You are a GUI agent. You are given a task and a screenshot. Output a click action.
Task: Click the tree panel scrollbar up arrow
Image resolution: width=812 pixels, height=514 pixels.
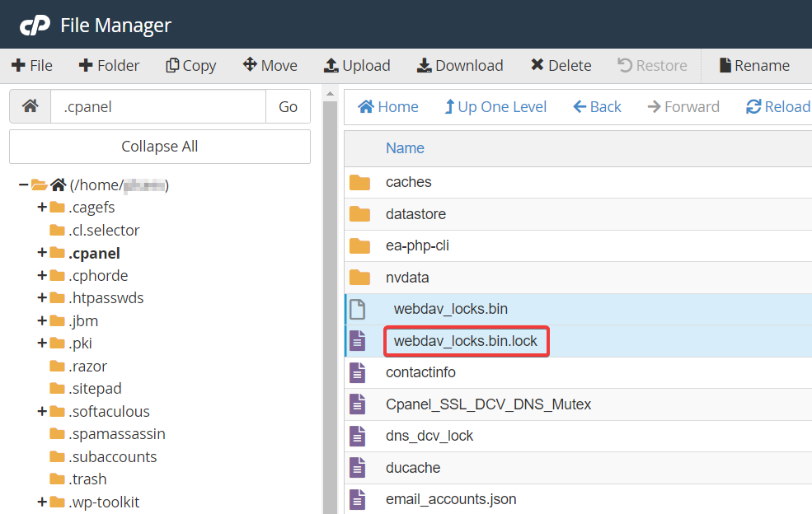330,94
